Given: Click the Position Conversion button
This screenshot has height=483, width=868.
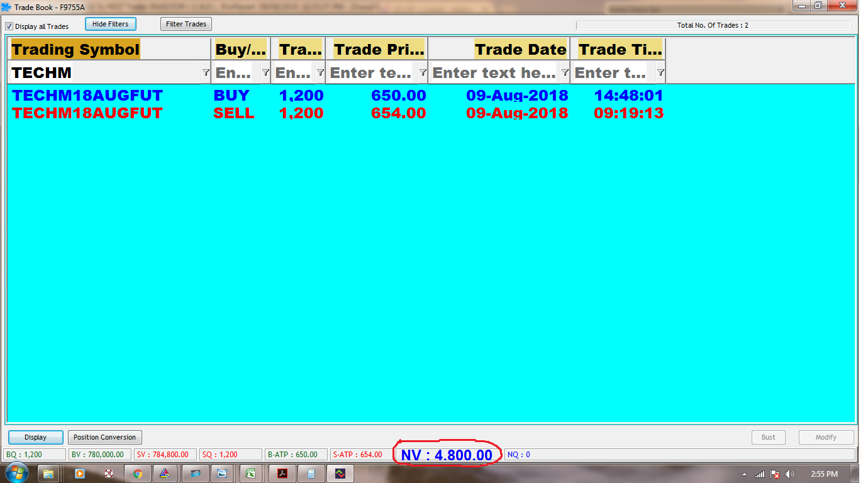Looking at the screenshot, I should [104, 437].
